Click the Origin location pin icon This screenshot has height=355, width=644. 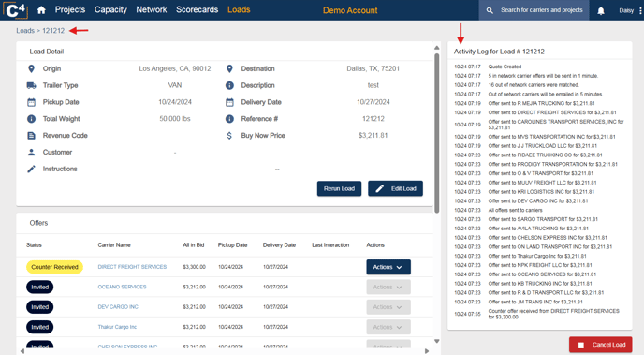point(31,68)
